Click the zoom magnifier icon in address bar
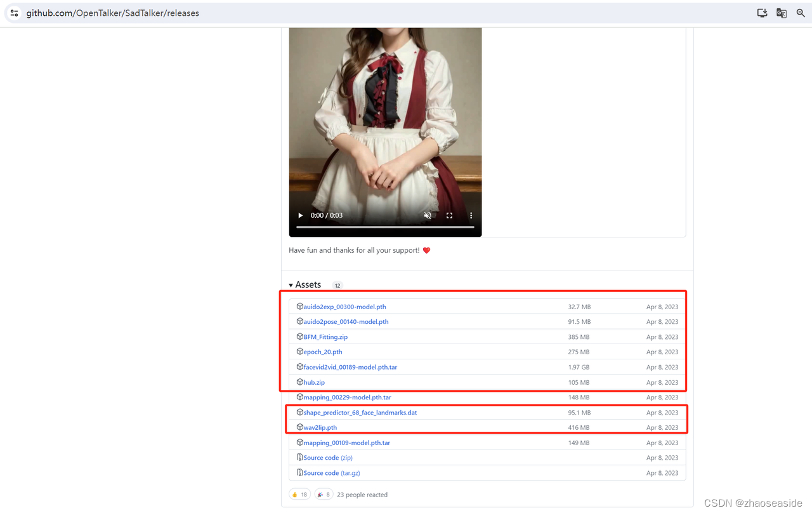This screenshot has height=513, width=812. tap(801, 13)
